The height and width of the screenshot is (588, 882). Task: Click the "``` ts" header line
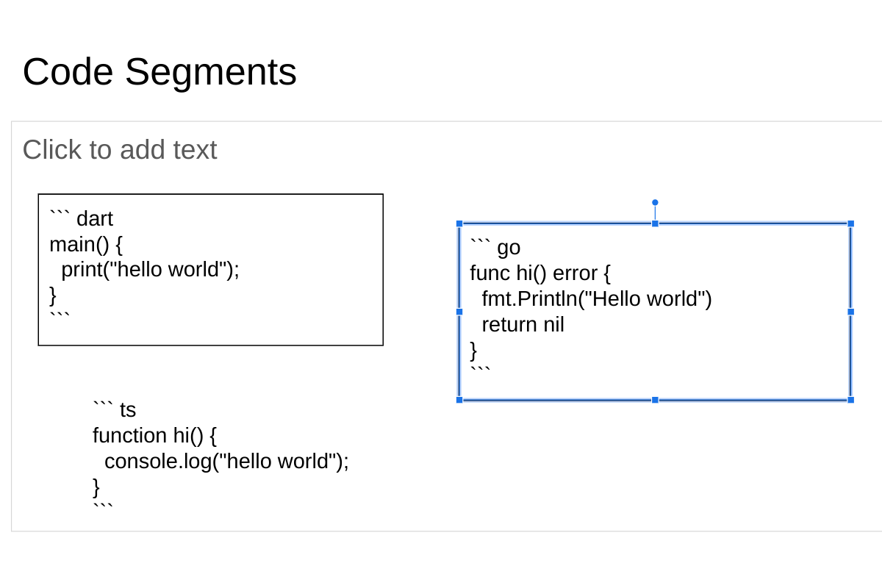coord(115,409)
